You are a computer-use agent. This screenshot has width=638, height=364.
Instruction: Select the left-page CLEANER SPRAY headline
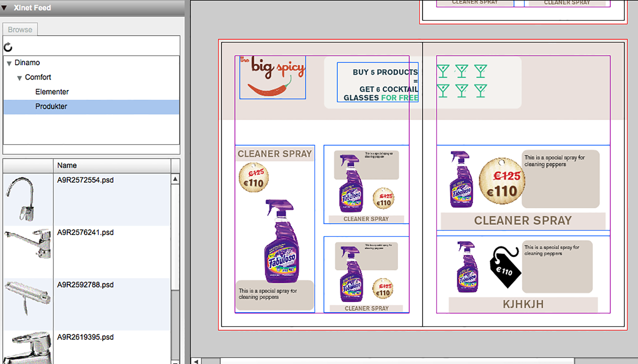pos(275,154)
